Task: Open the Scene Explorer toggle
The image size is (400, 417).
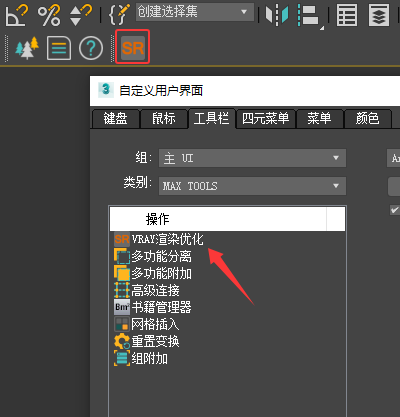Action: (347, 15)
